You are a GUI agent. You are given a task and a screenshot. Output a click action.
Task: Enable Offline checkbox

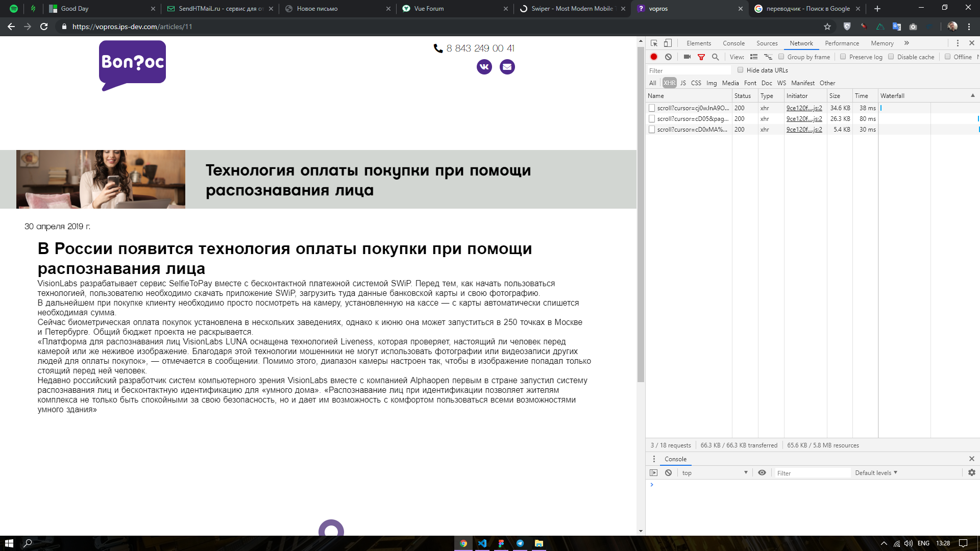tap(947, 57)
